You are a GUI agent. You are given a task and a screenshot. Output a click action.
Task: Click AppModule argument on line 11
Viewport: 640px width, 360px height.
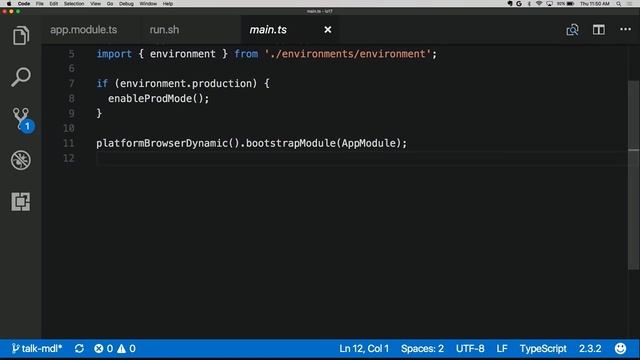pos(369,143)
